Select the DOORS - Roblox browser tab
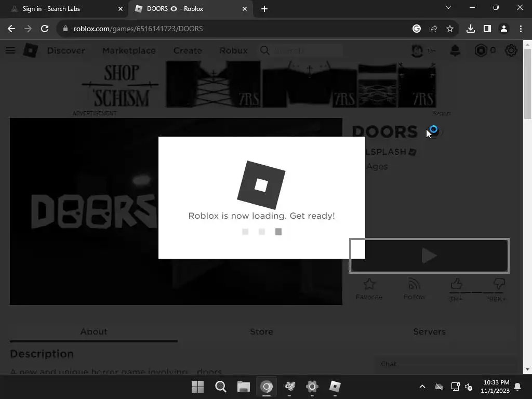Viewport: 532px width, 399px height. click(x=190, y=9)
